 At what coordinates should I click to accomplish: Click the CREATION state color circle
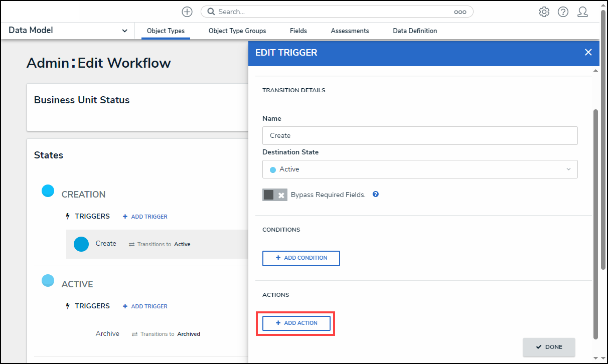(x=48, y=191)
